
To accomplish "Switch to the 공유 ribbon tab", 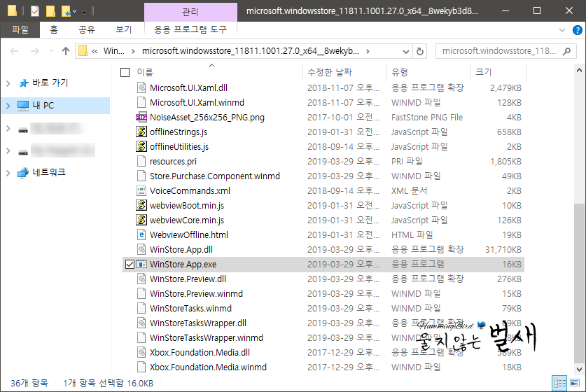I will pos(87,29).
